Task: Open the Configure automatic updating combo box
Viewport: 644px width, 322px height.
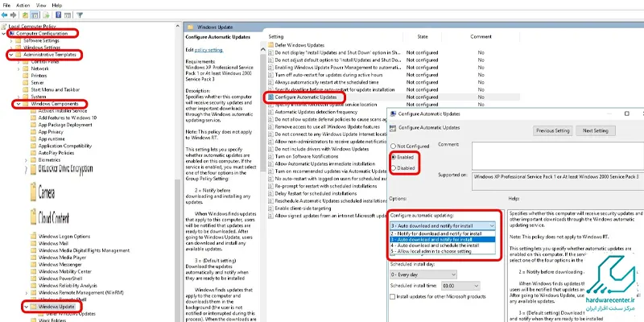Action: pos(443,226)
